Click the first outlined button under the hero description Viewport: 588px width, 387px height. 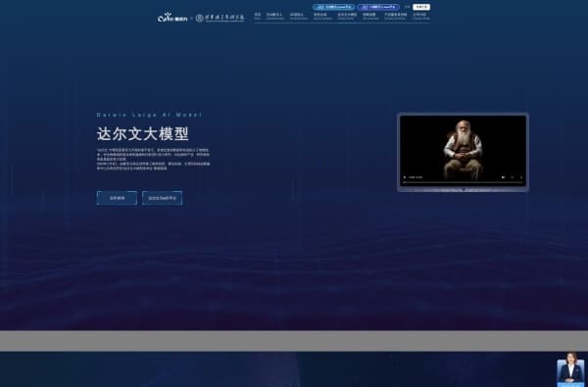[117, 198]
